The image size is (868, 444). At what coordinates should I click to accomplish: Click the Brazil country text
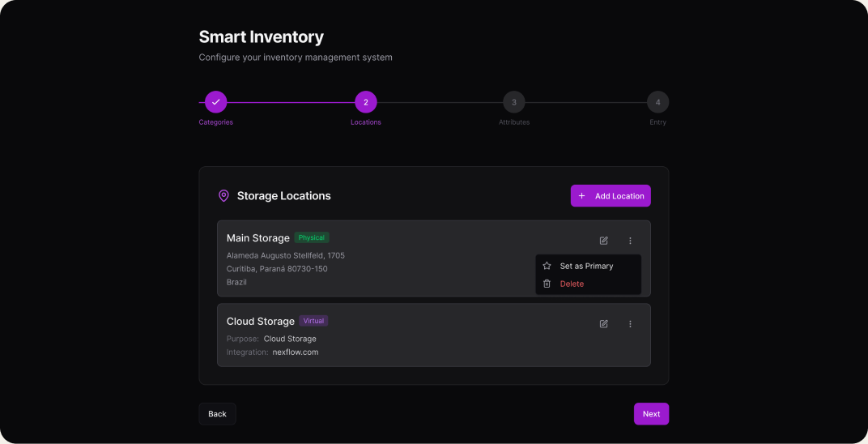(x=236, y=282)
